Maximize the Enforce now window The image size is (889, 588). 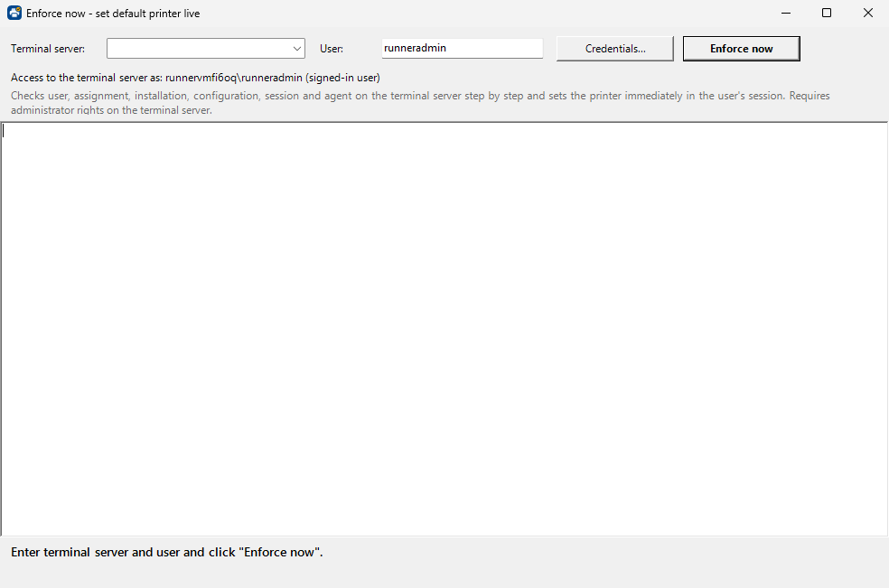click(827, 13)
